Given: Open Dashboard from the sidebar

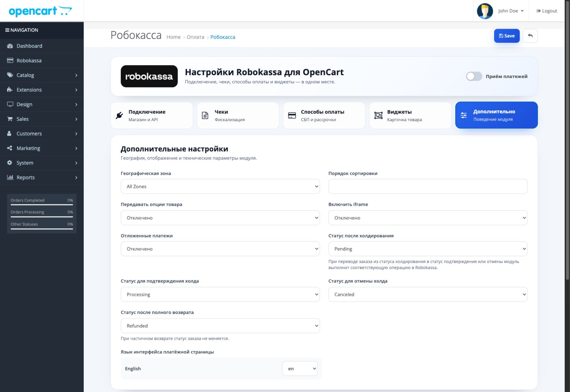Looking at the screenshot, I should [x=42, y=46].
